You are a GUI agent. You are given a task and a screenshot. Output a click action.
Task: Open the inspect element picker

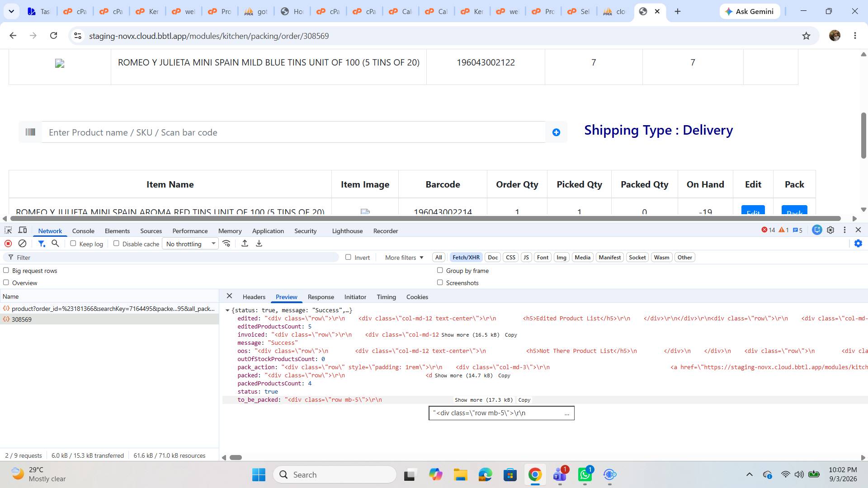point(8,230)
